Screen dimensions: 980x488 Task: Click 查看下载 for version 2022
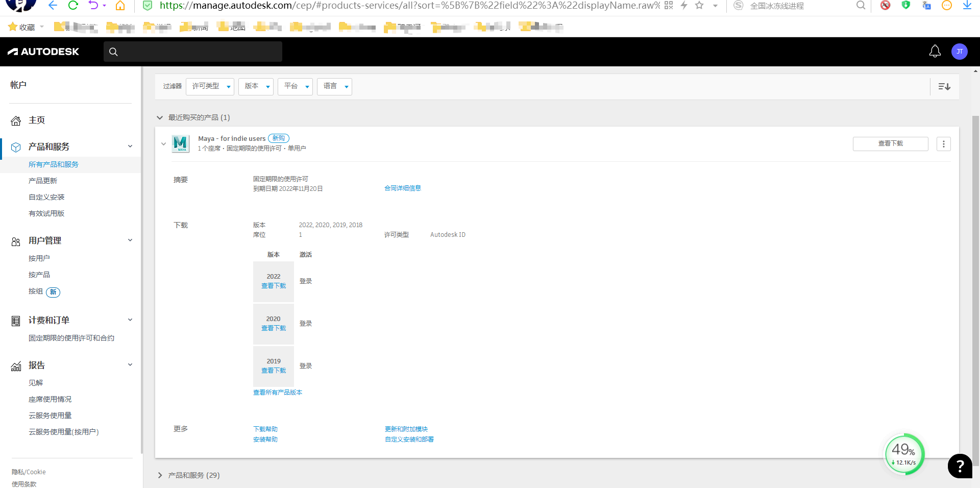[274, 286]
